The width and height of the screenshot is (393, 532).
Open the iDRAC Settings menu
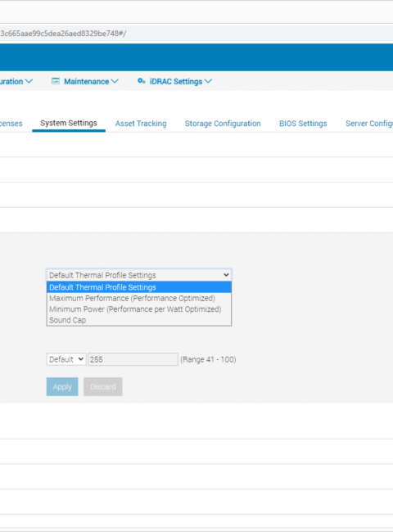[x=174, y=81]
